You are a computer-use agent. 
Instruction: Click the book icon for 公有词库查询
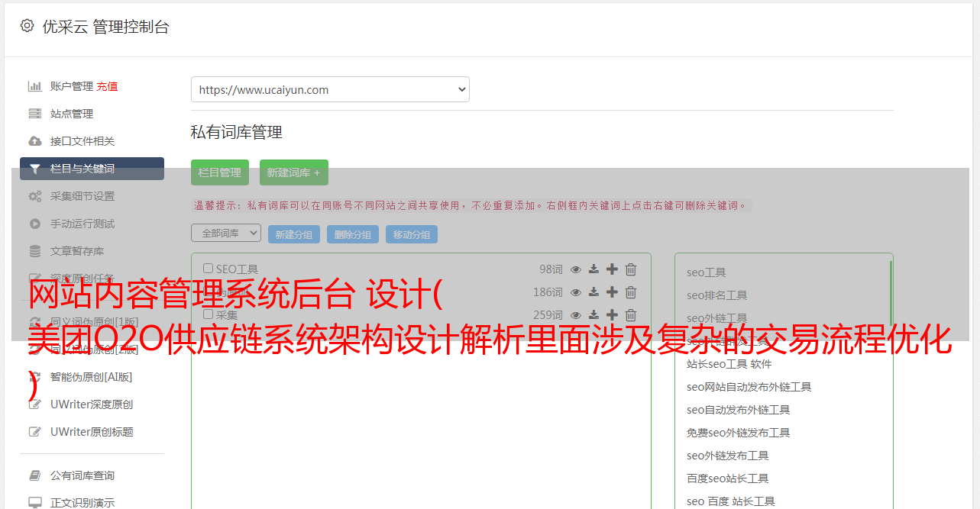(34, 475)
